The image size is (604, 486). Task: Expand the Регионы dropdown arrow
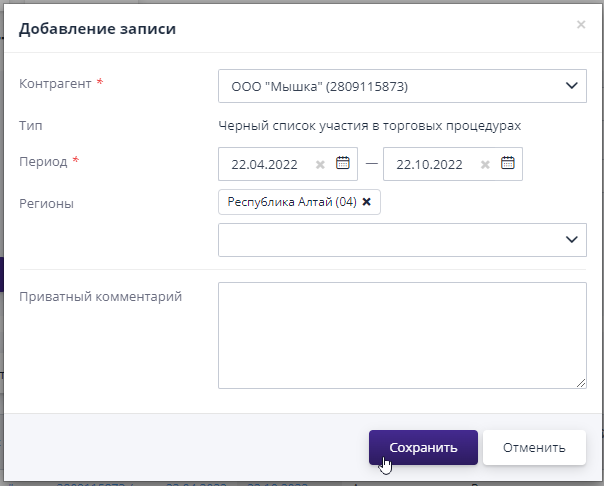[x=571, y=239]
